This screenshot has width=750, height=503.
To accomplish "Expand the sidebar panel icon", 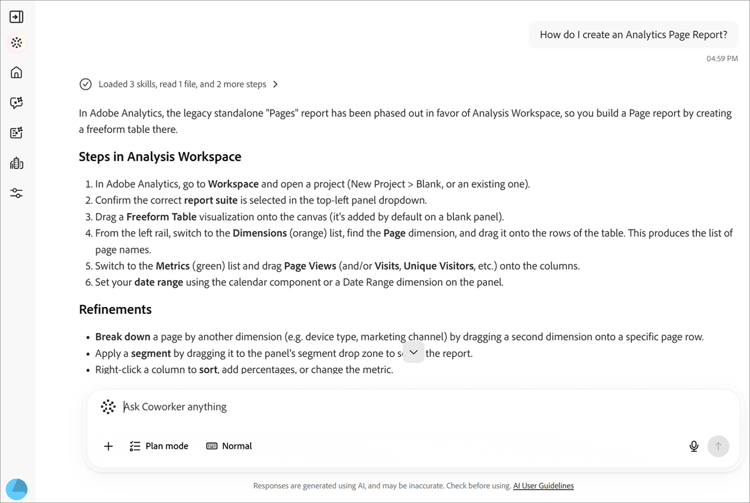I will (16, 17).
